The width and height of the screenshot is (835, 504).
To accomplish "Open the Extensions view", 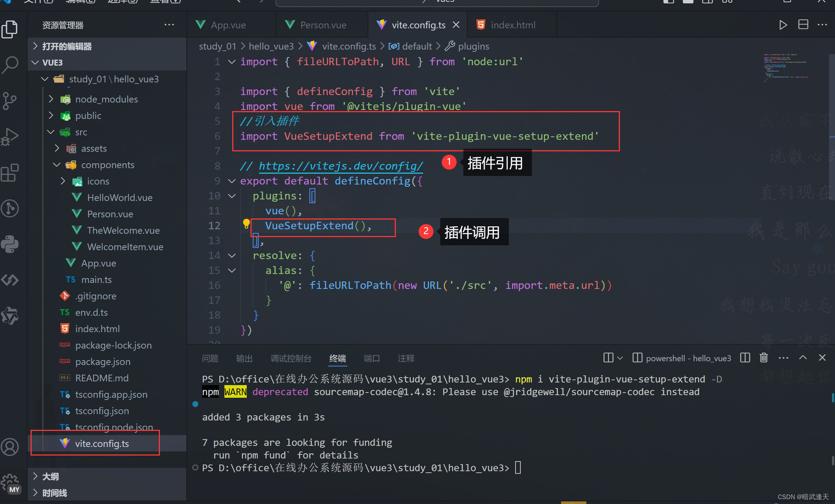I will 10,172.
